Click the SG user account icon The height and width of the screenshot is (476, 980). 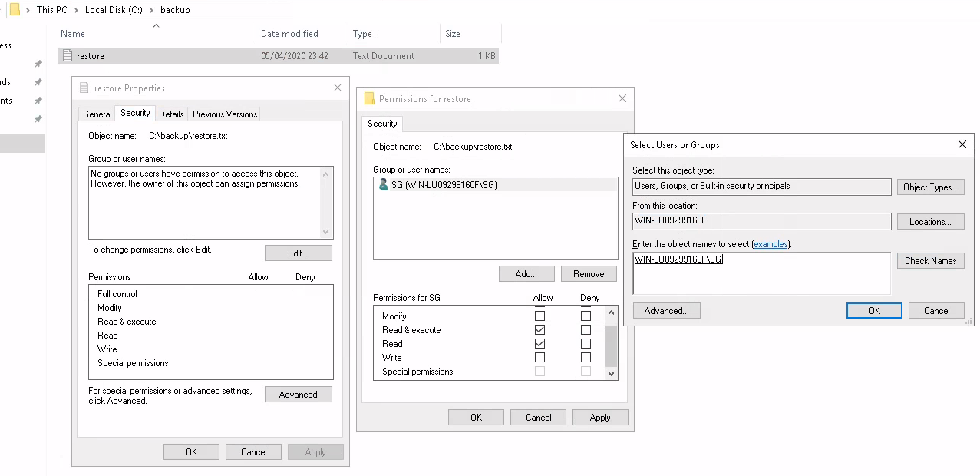pos(384,185)
